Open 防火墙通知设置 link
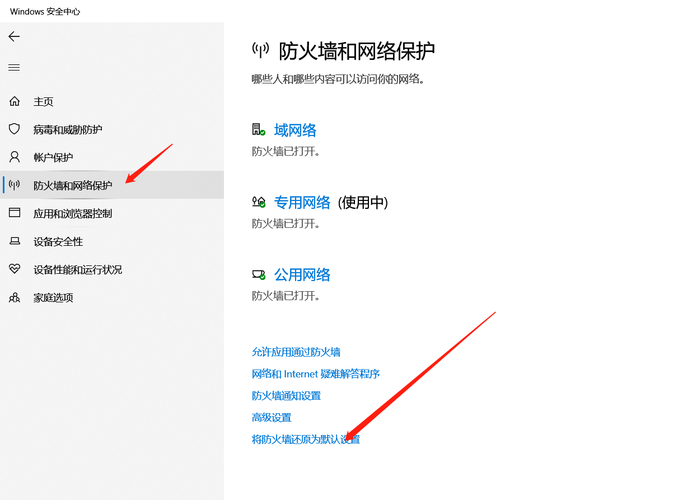 (x=286, y=396)
